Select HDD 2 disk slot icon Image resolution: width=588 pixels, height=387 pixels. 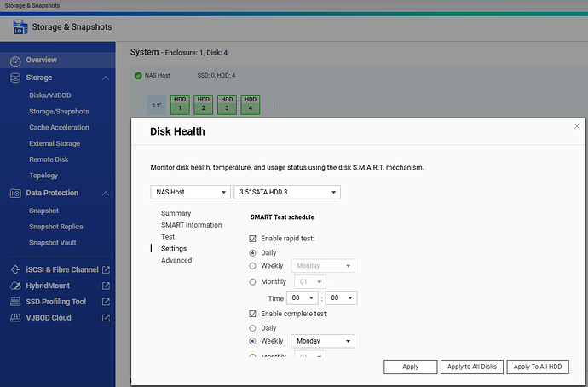[x=203, y=104]
